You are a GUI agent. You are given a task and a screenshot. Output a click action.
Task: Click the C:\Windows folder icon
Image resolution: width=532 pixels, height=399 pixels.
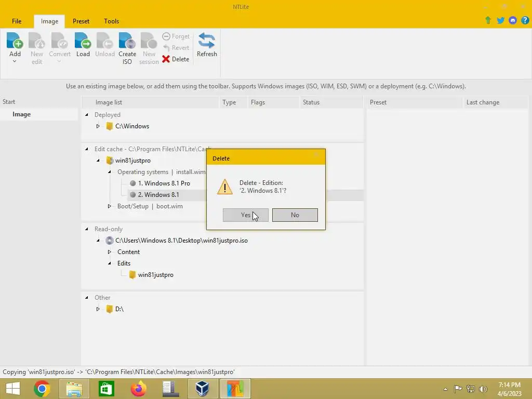point(109,126)
